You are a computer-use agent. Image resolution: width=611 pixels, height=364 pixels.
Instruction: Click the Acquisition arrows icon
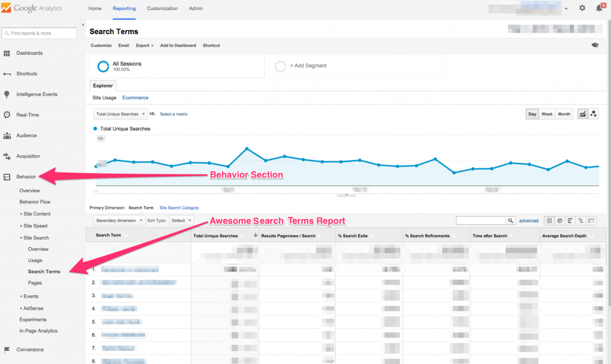click(7, 156)
